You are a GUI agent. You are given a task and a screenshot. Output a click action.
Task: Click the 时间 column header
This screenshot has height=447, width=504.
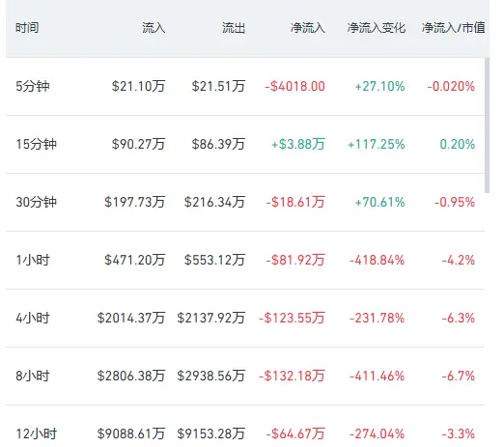(x=27, y=28)
